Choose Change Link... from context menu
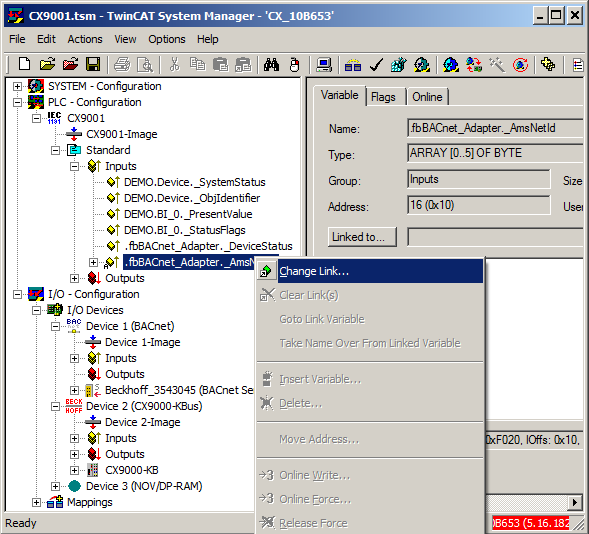This screenshot has height=534, width=589. (x=370, y=271)
